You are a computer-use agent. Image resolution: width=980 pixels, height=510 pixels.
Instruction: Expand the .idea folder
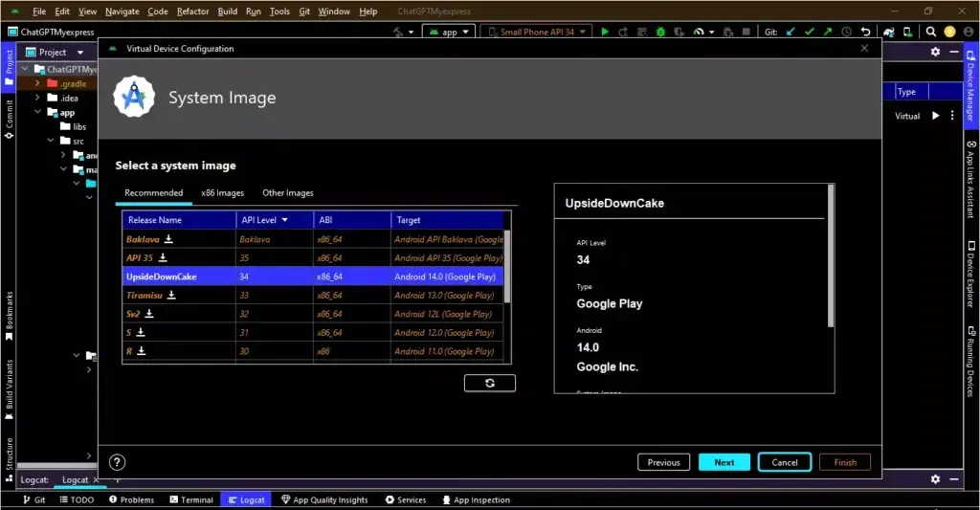37,98
